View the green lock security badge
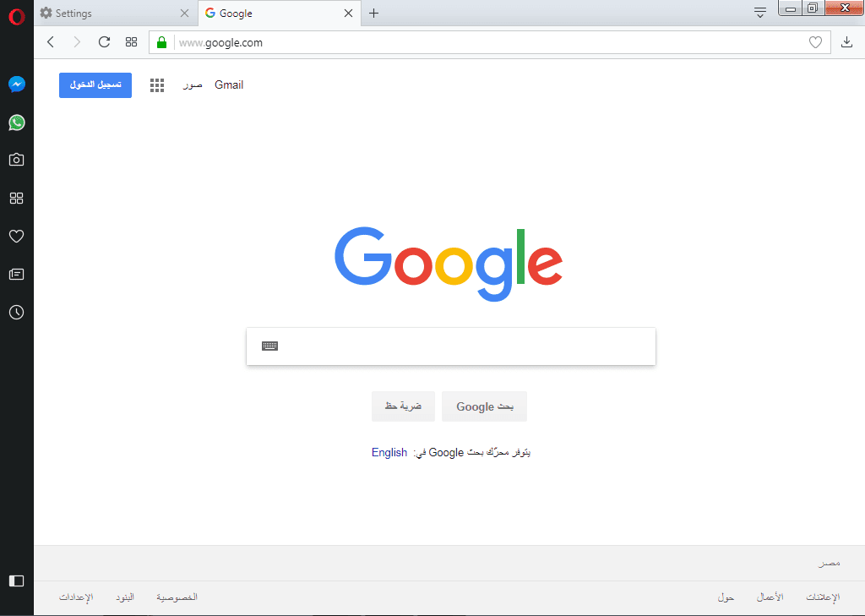This screenshot has height=616, width=865. [161, 42]
